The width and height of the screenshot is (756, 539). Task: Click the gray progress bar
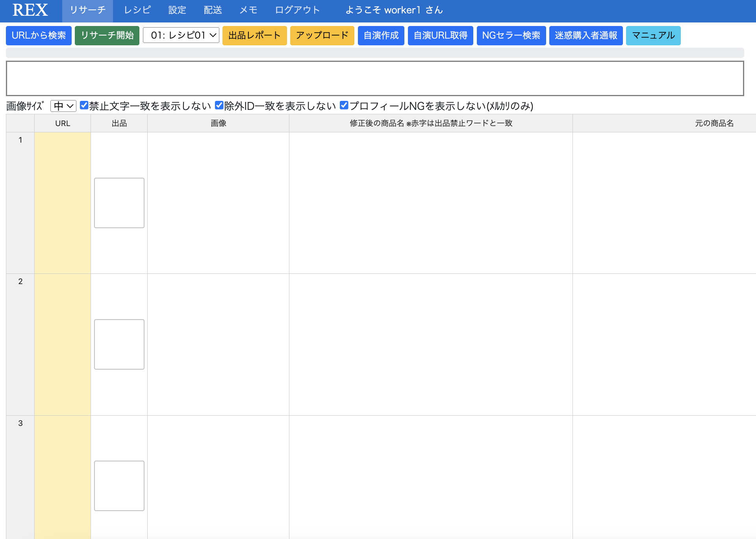[375, 53]
